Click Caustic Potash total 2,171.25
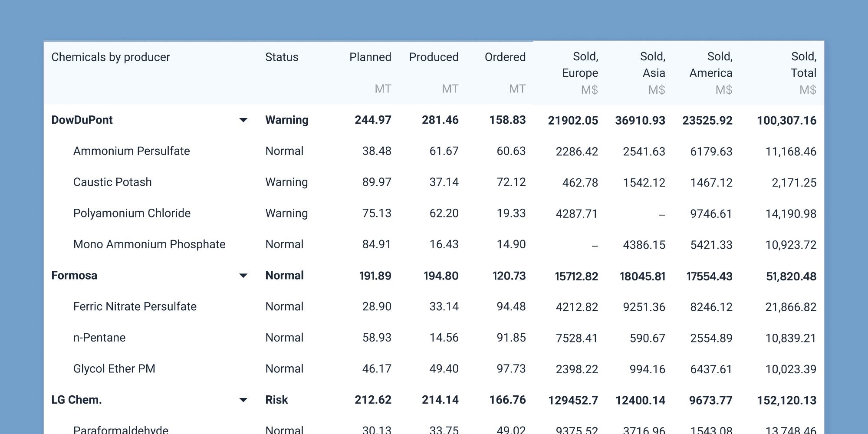 pos(794,183)
